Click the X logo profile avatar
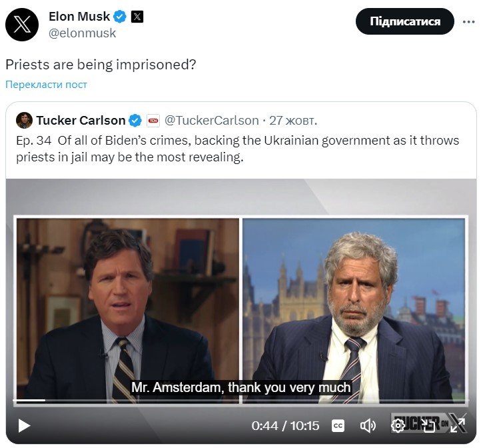This screenshot has height=448, width=481. click(22, 25)
